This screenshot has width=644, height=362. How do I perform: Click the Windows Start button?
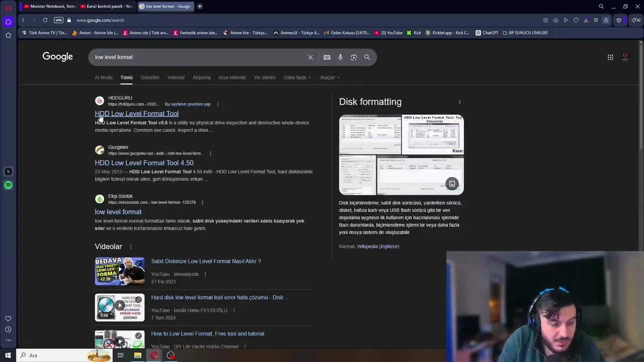coord(8,355)
